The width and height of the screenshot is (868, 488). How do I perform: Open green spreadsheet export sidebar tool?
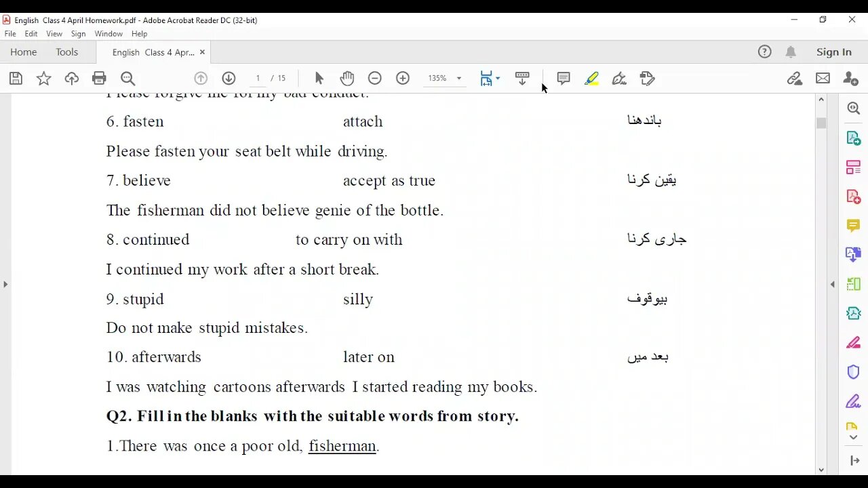coord(854,284)
